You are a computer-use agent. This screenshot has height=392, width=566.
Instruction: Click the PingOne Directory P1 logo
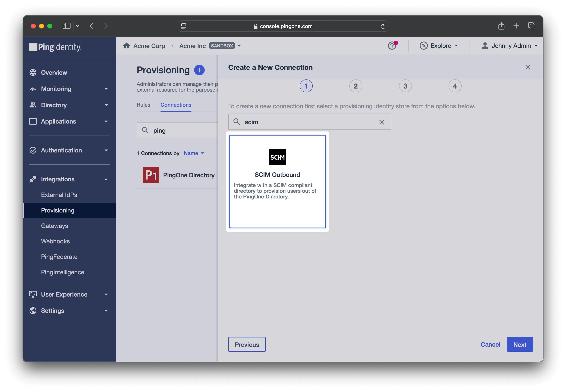pyautogui.click(x=151, y=175)
